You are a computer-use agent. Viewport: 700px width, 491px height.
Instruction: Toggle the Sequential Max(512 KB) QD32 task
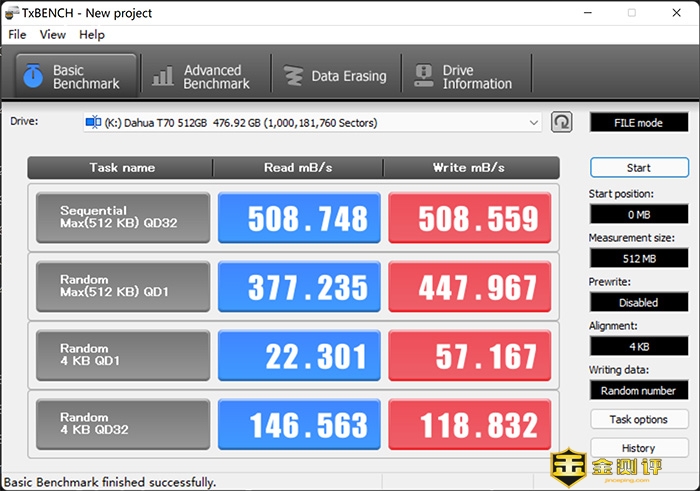(123, 217)
